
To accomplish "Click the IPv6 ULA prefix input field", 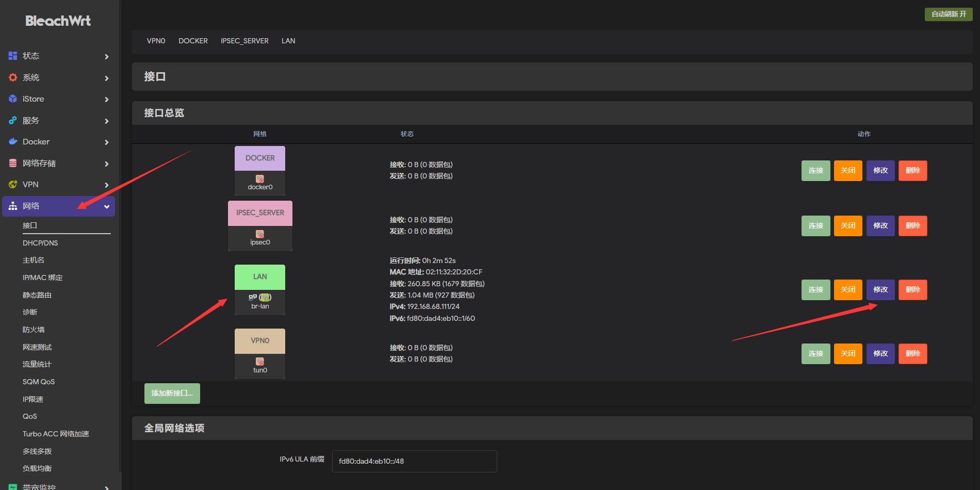I will pos(414,461).
